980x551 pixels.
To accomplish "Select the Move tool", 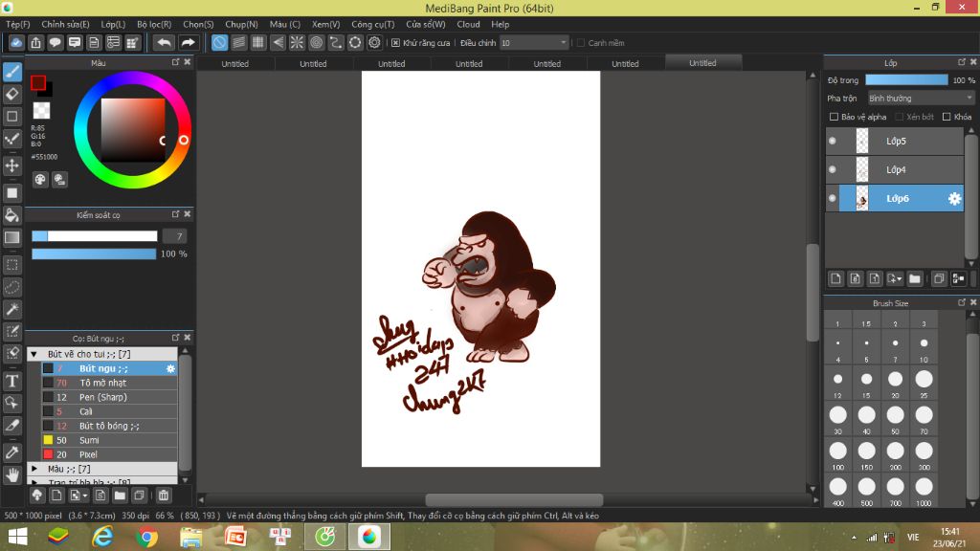I will pyautogui.click(x=11, y=165).
